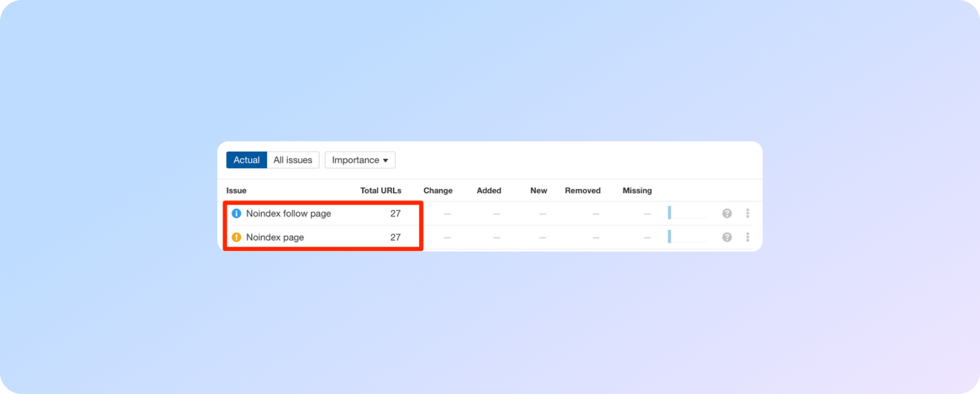The image size is (980, 394).
Task: Click the orange warning icon beside Noindex page
Action: [236, 237]
